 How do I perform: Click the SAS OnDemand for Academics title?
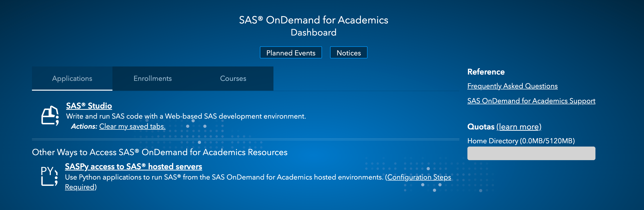(313, 20)
